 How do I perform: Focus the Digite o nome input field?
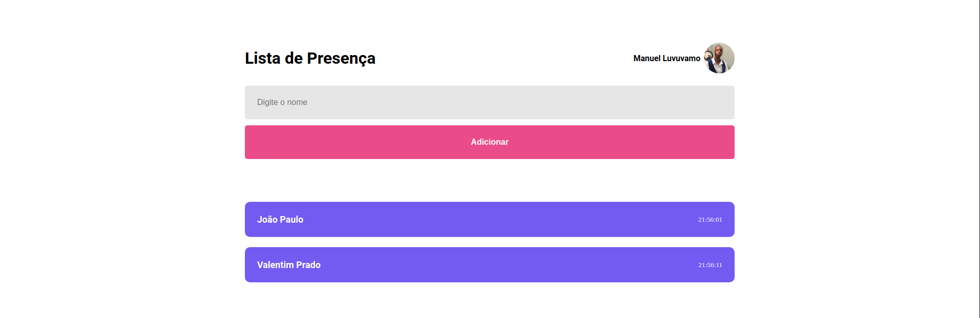point(490,102)
